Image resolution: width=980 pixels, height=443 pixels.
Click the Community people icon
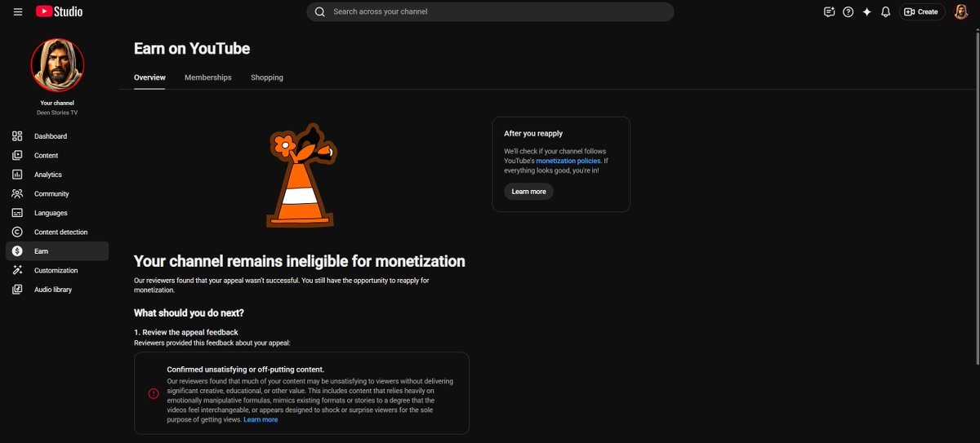[17, 193]
